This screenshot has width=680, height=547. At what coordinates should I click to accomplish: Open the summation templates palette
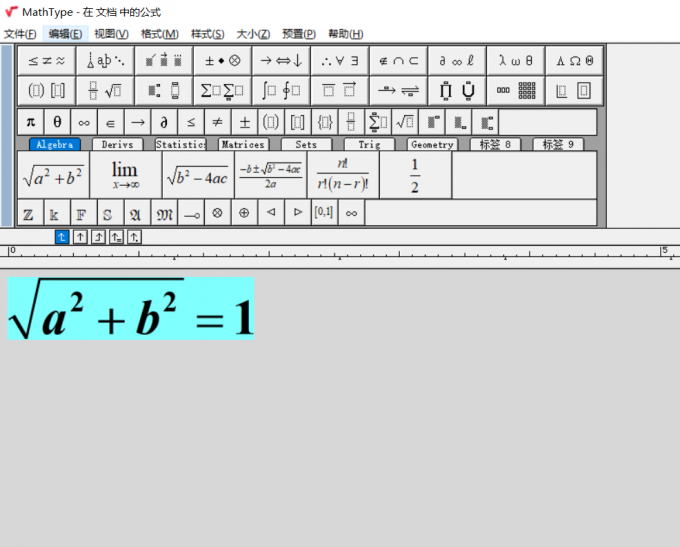(221, 91)
